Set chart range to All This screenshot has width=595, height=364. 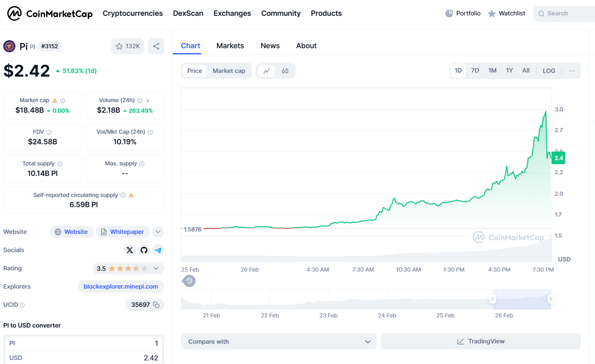click(x=526, y=71)
